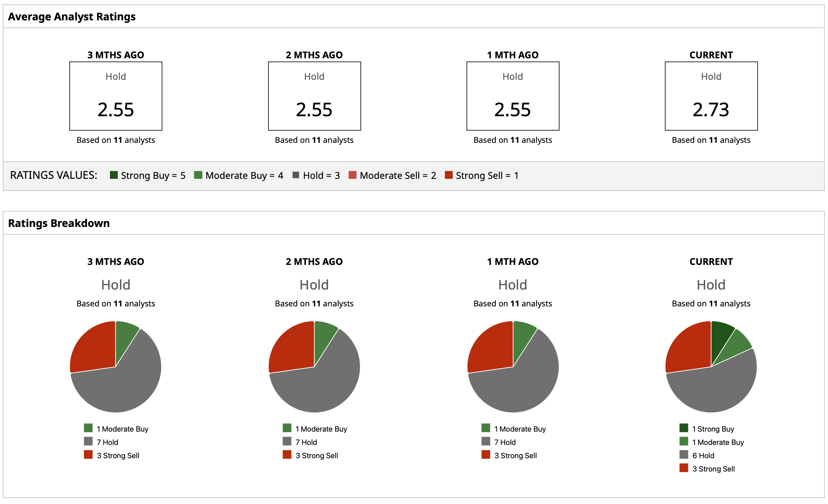
Task: Click '3 Strong Sell' legend under 2 Mths Ago pie
Action: click(x=317, y=455)
